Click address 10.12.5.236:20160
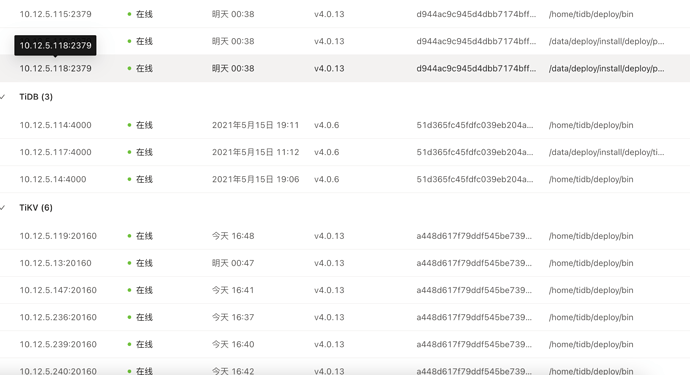This screenshot has width=690, height=375. 58,317
